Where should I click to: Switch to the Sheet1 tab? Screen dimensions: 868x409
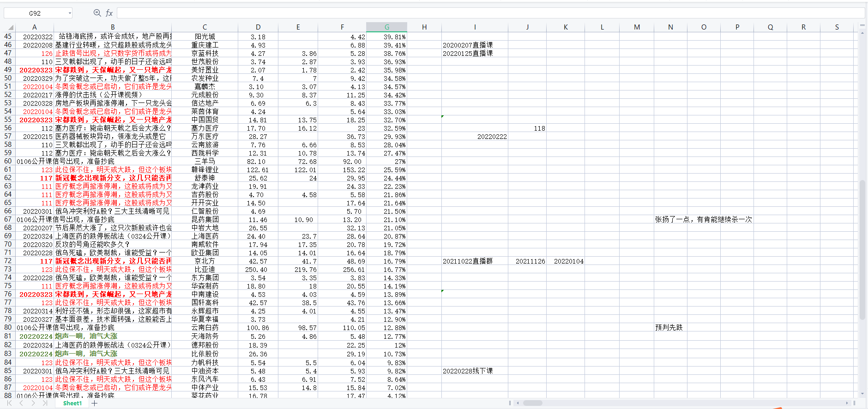point(72,403)
